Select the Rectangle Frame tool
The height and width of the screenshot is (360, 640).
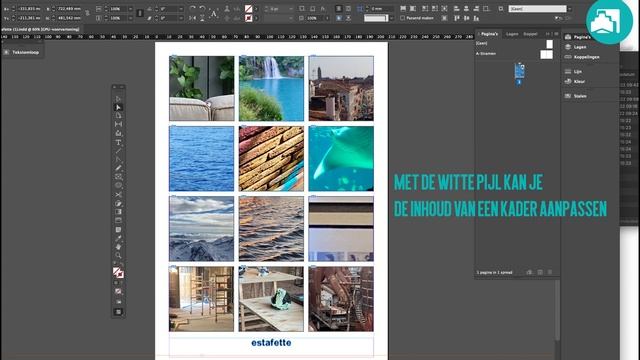click(118, 177)
